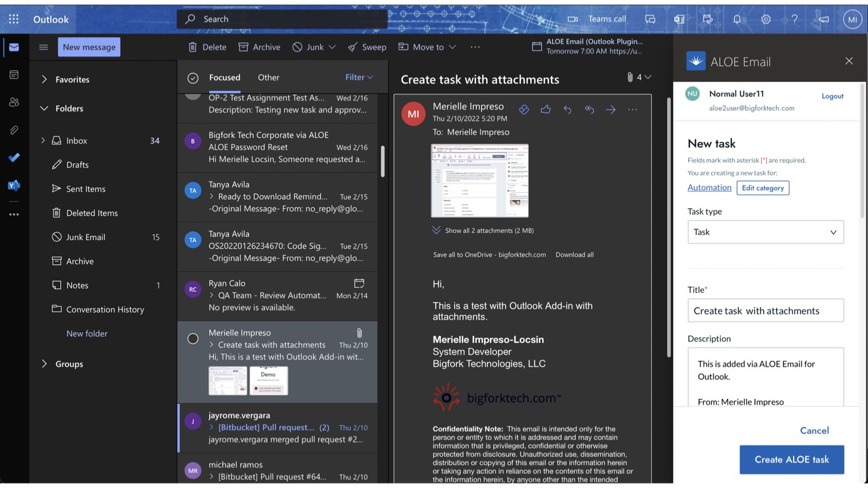
Task: Open the Yammer app icon
Action: pyautogui.click(x=14, y=186)
